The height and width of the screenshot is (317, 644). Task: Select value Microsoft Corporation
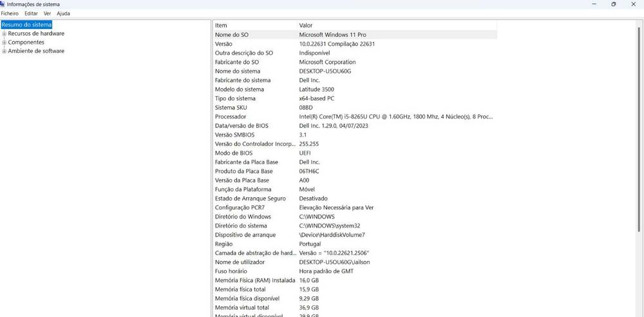click(x=327, y=62)
